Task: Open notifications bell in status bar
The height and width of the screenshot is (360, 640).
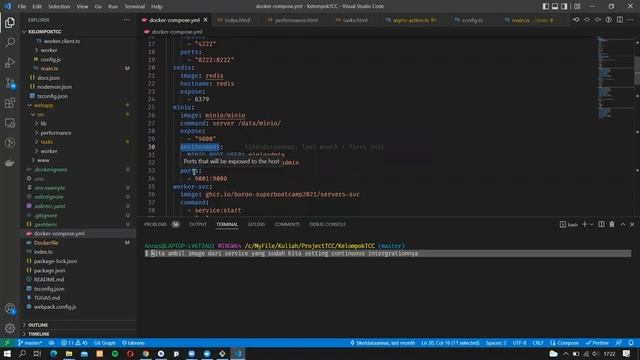Action: click(631, 343)
